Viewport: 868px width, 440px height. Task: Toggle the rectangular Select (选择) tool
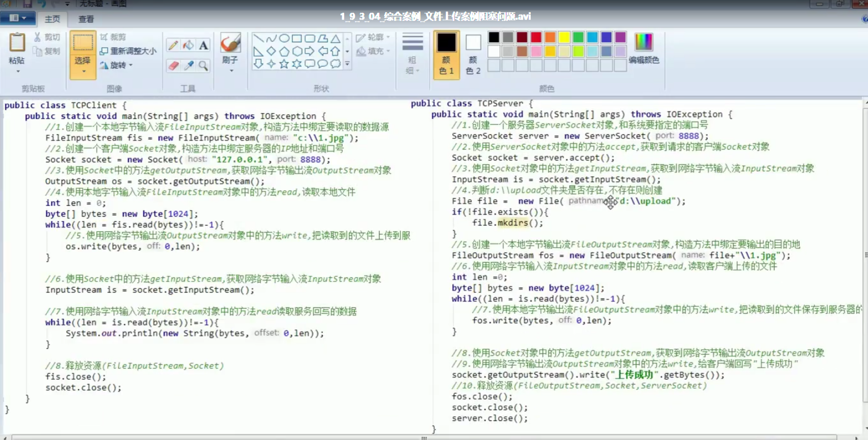83,42
